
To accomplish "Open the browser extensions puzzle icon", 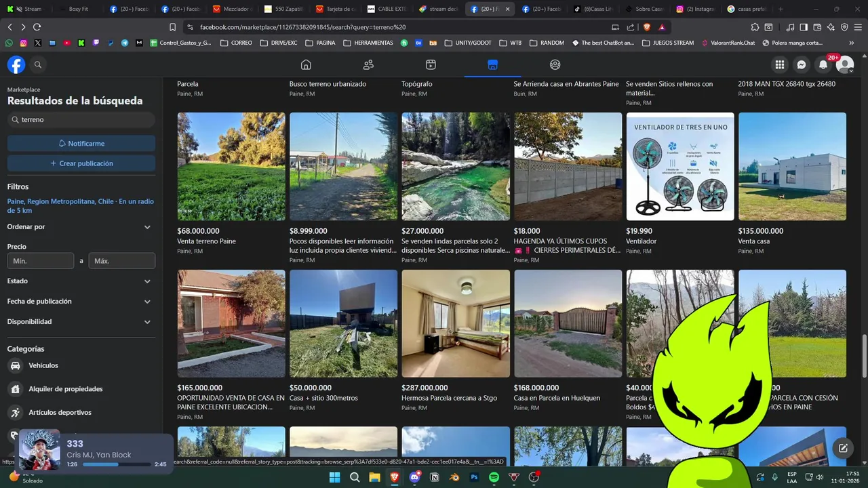I will (x=755, y=27).
